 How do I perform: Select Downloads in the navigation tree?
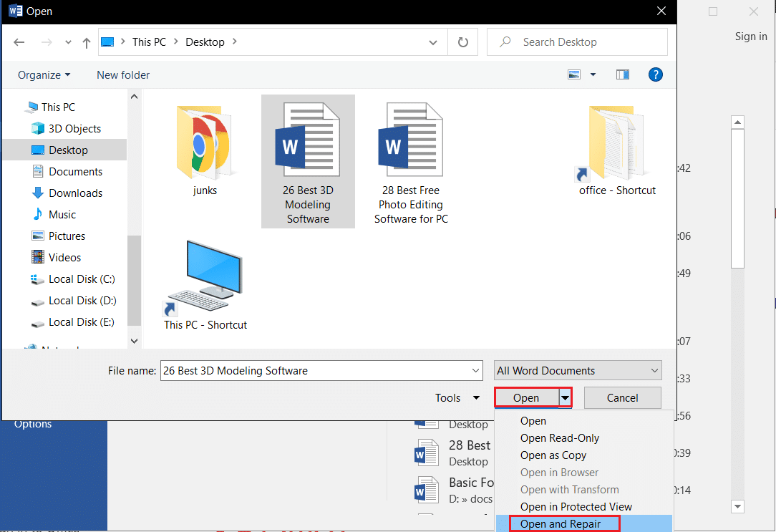tap(75, 193)
